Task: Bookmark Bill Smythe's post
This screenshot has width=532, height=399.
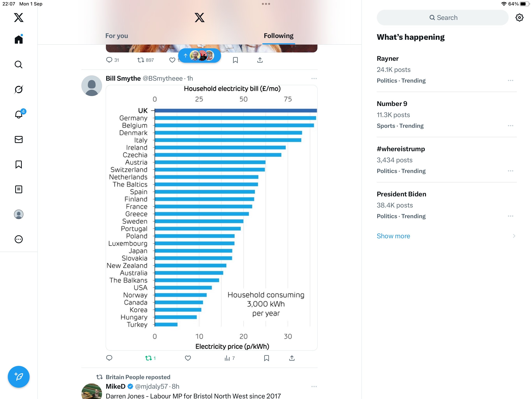Action: (266, 358)
